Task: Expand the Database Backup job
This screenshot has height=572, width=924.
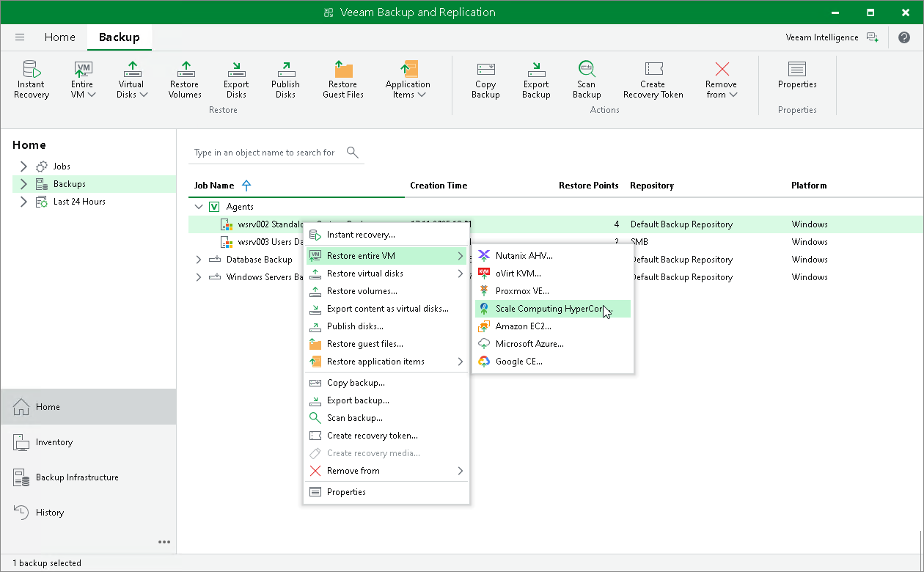Action: point(198,259)
